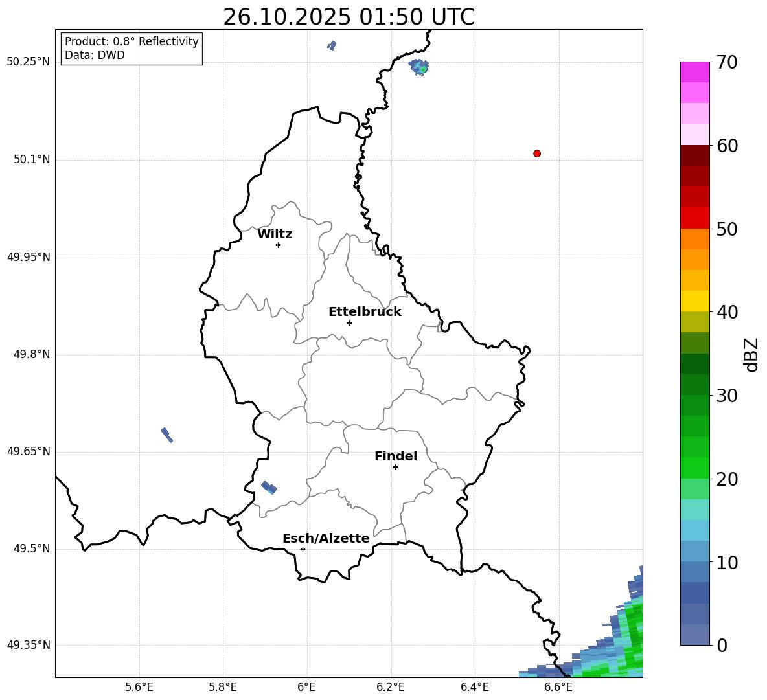Click the plot title 26.10.2025 01:50 UTC
767x700 pixels.
tap(349, 17)
